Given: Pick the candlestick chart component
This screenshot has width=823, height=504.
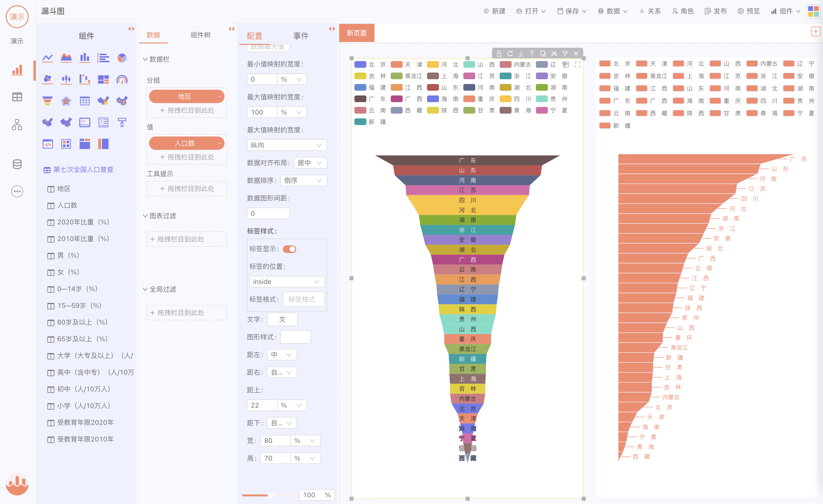Looking at the screenshot, I should click(x=66, y=79).
